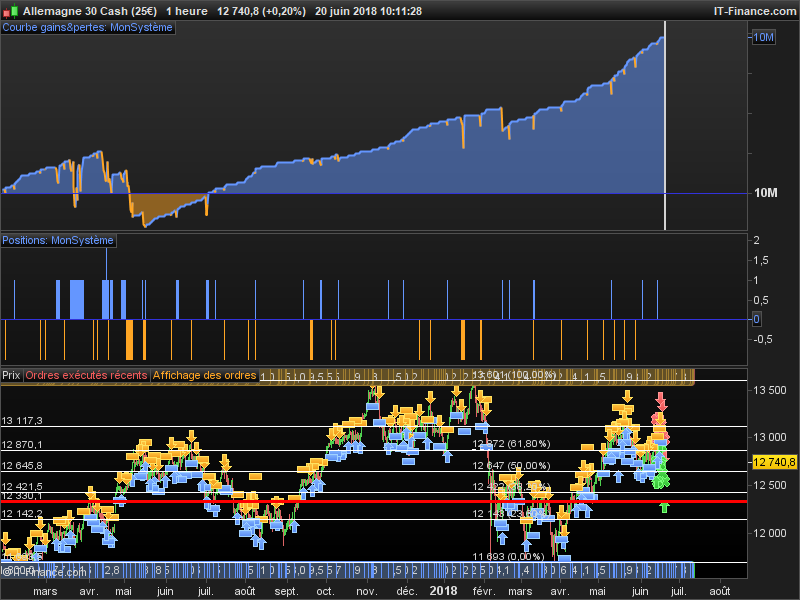This screenshot has width=800, height=600.
Task: Click the 12 740,8 (+0,20%) quote in header
Action: coord(261,11)
